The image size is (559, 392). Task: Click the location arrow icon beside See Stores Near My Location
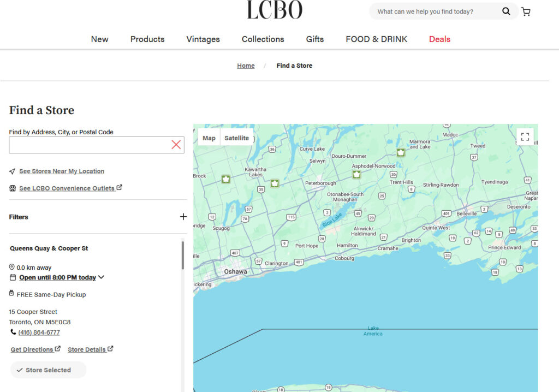(12, 171)
